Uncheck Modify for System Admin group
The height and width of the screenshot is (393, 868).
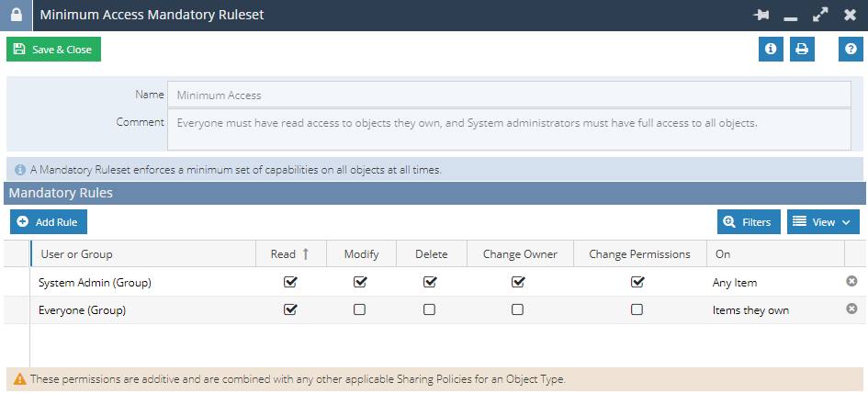pyautogui.click(x=360, y=282)
